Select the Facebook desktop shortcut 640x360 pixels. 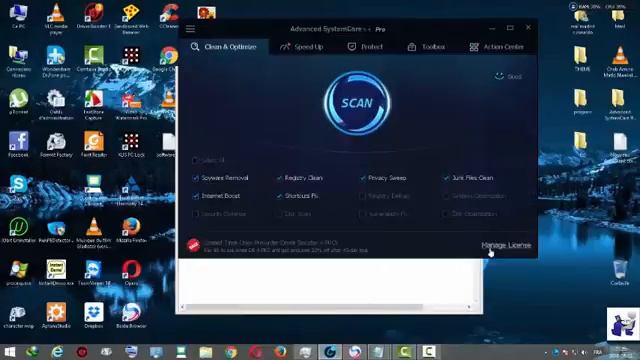[x=18, y=145]
